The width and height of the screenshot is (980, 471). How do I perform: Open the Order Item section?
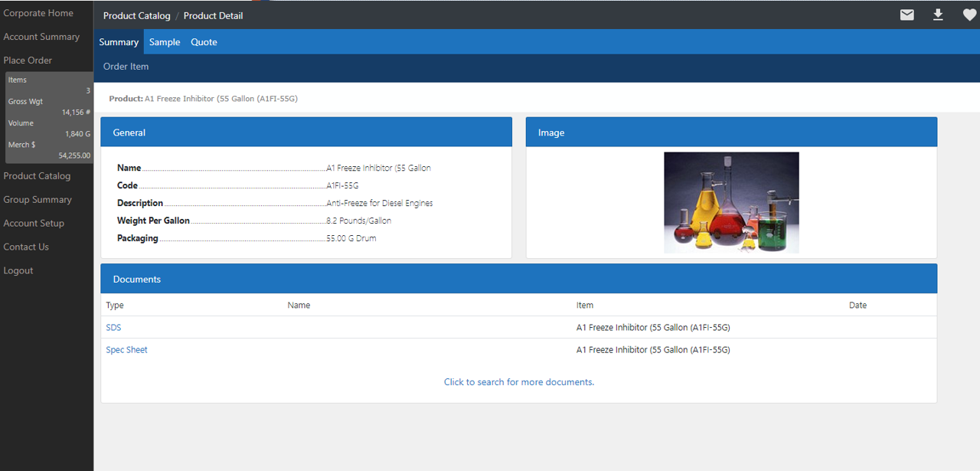coord(126,67)
